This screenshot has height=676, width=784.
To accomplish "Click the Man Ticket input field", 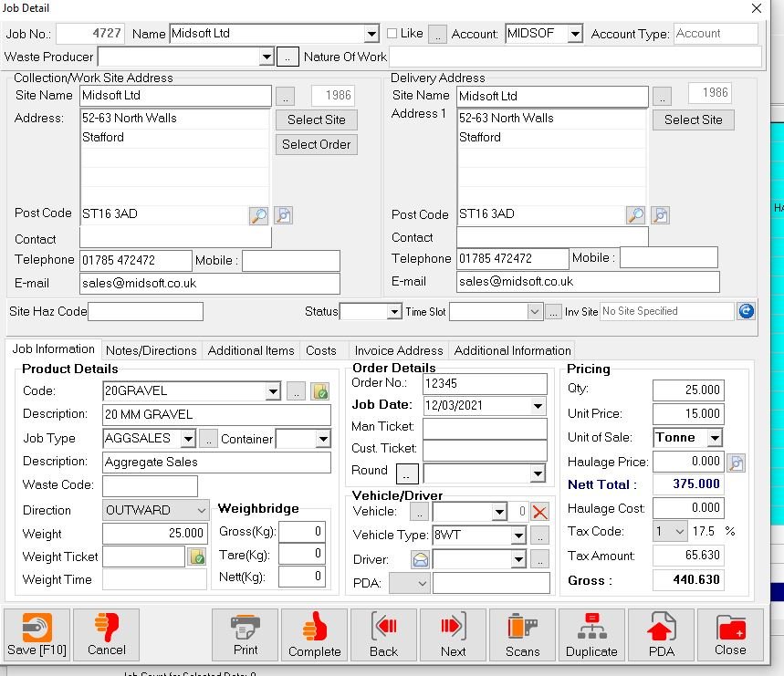I will coord(485,428).
